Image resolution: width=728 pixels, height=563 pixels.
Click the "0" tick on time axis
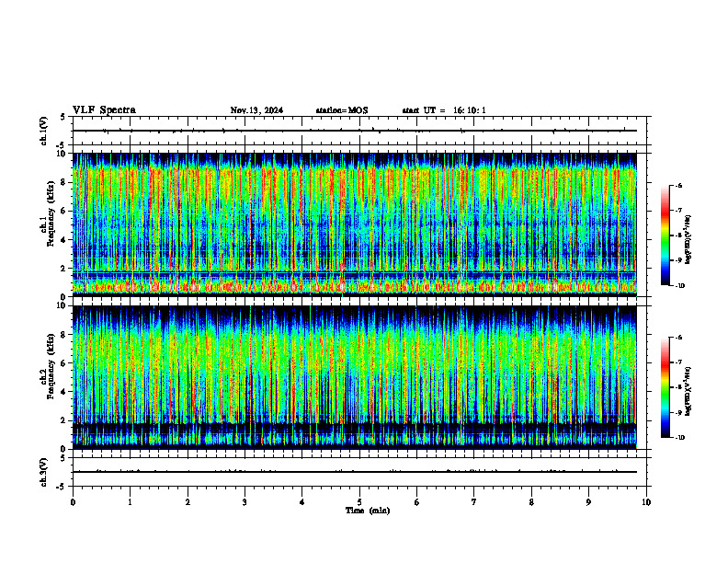73,502
